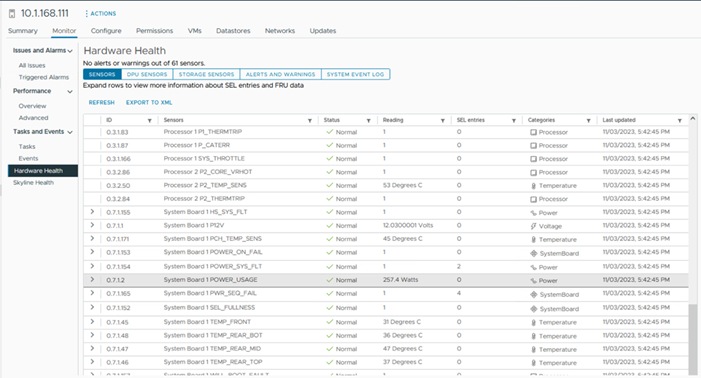Filter the Last updated column
The height and width of the screenshot is (378, 701).
coord(680,121)
